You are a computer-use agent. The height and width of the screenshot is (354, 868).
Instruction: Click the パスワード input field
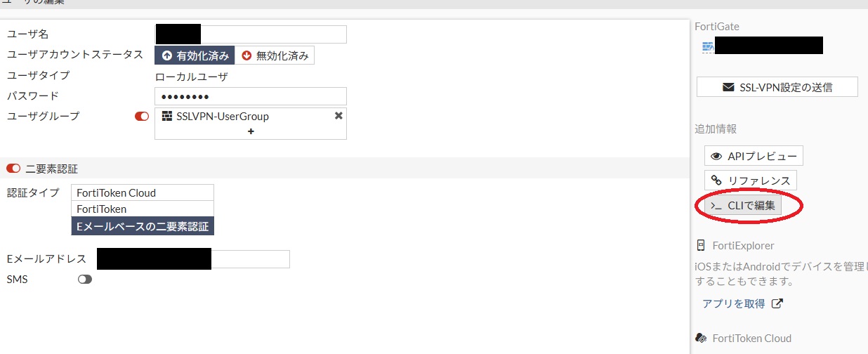point(251,96)
